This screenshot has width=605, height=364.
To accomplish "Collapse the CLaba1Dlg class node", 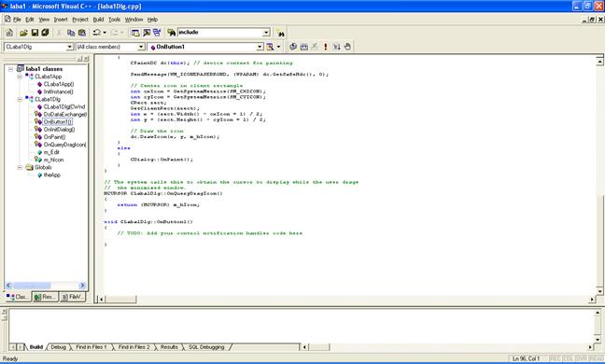I will pos(20,100).
